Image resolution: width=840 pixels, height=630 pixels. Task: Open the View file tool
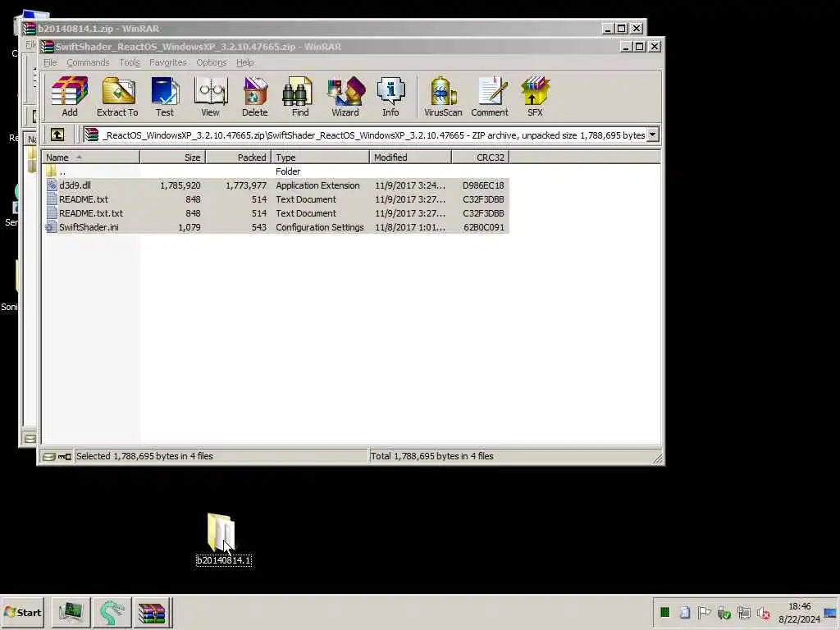point(210,97)
